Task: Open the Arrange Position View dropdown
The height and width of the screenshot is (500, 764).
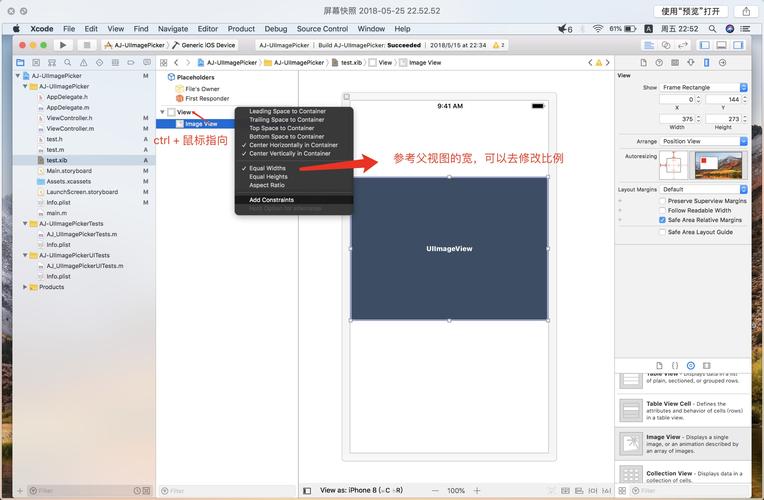Action: point(704,141)
